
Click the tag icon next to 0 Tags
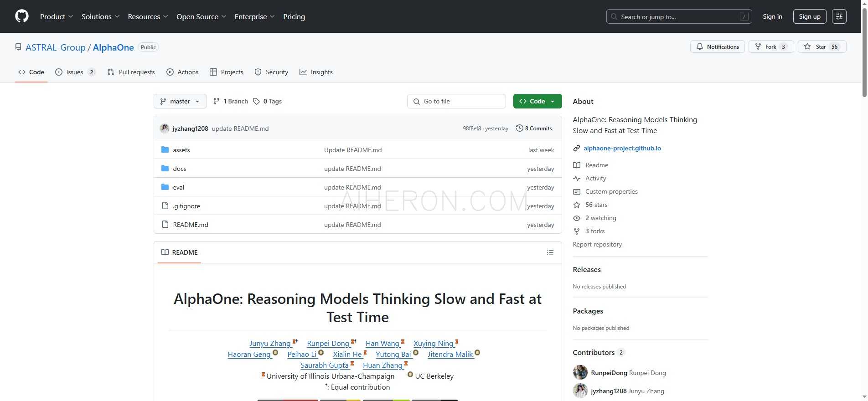coord(256,101)
